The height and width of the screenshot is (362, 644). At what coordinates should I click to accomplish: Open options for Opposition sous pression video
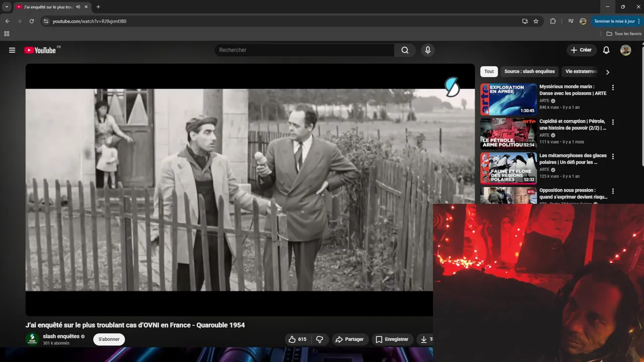tap(613, 191)
